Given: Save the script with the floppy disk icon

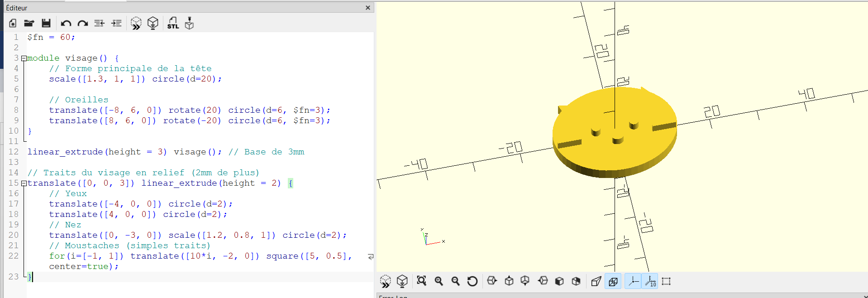Looking at the screenshot, I should 46,23.
